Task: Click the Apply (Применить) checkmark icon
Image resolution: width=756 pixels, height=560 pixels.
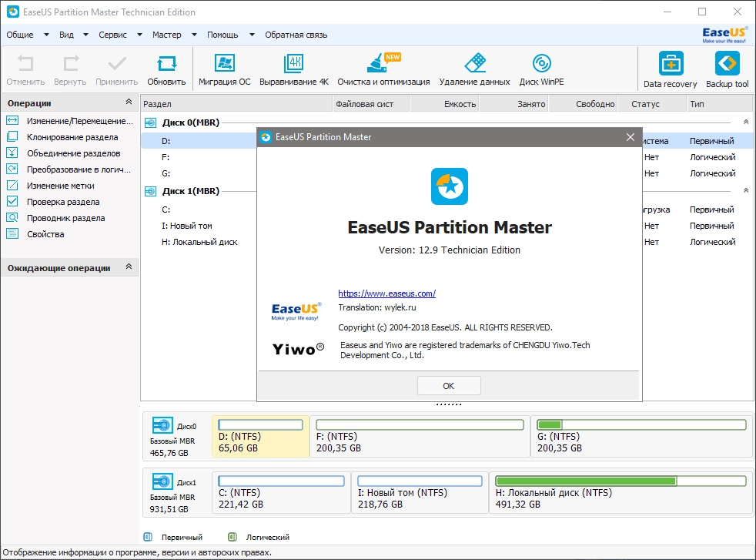Action: click(117, 64)
